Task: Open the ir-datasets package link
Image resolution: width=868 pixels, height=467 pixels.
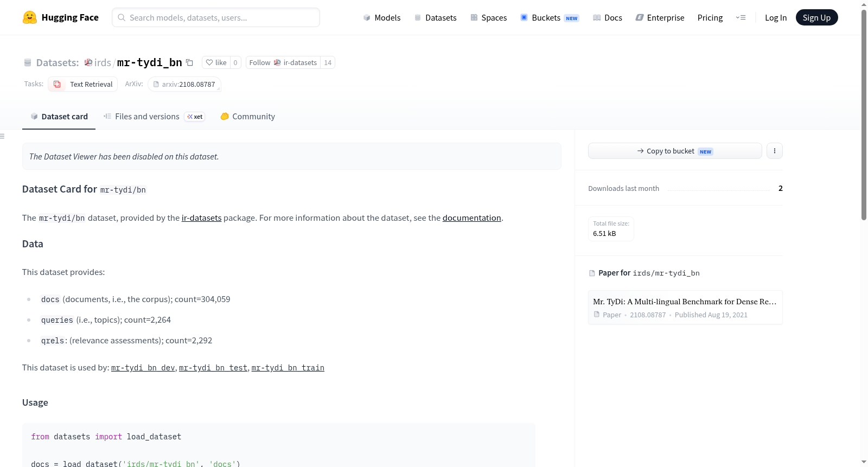Action: point(201,217)
